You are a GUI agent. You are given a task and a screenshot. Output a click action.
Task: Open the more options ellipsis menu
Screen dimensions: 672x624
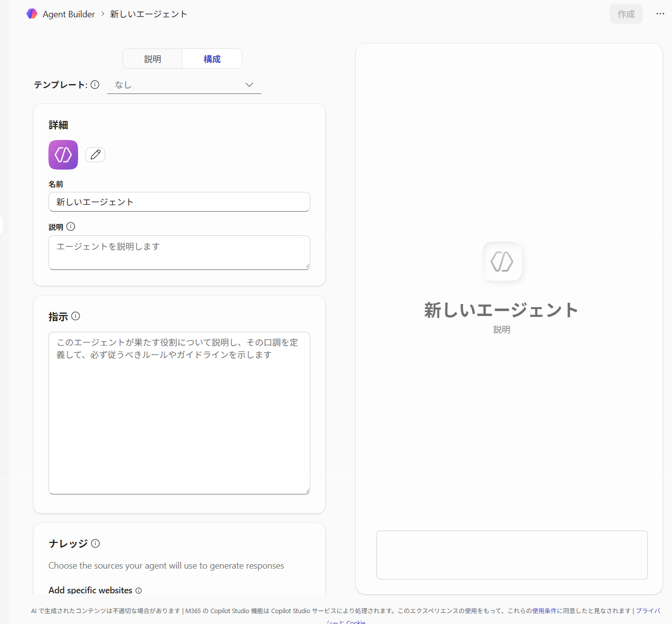[x=660, y=14]
